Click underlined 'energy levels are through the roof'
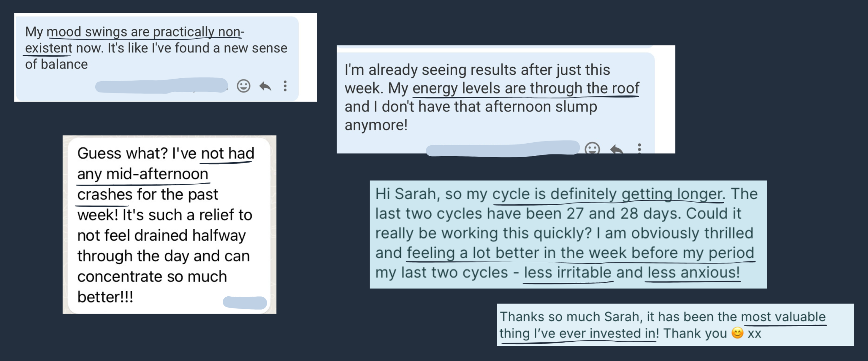This screenshot has width=868, height=361. [x=526, y=88]
